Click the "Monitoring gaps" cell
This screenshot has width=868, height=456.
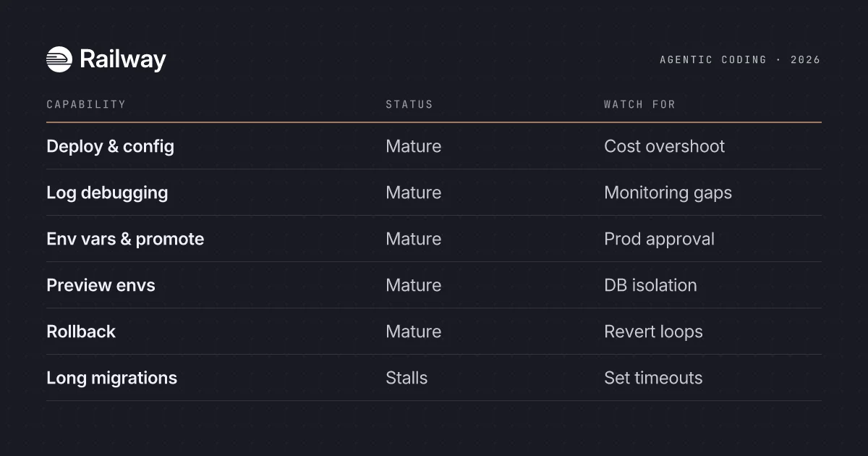tap(668, 193)
